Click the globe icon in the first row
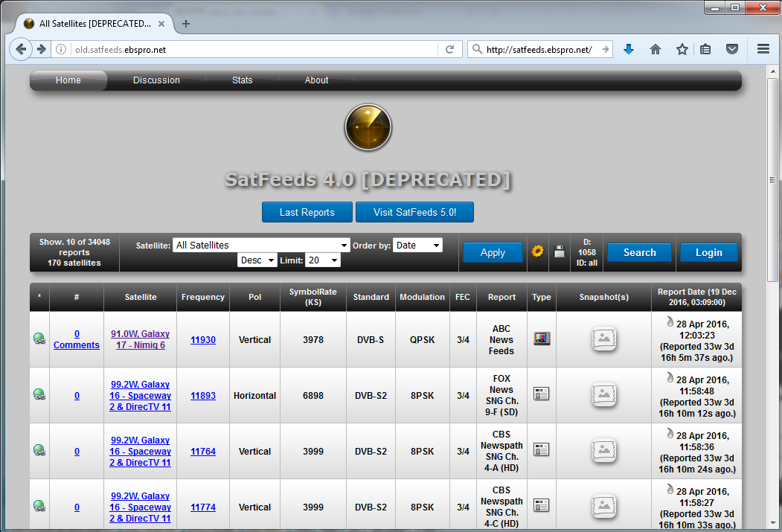The height and width of the screenshot is (532, 782). coord(39,339)
